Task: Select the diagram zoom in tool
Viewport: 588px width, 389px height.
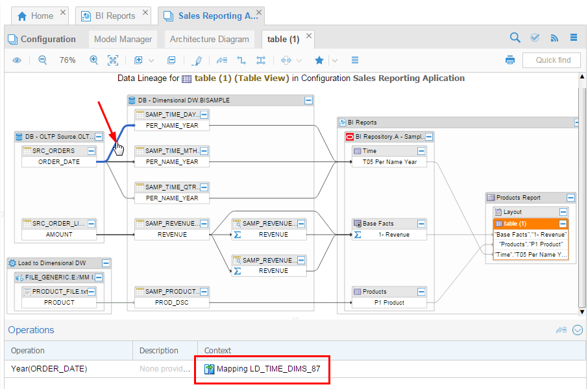Action: pos(93,60)
